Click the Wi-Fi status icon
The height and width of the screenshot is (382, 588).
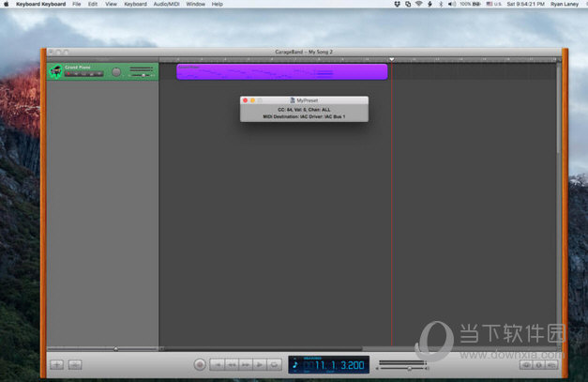click(419, 4)
